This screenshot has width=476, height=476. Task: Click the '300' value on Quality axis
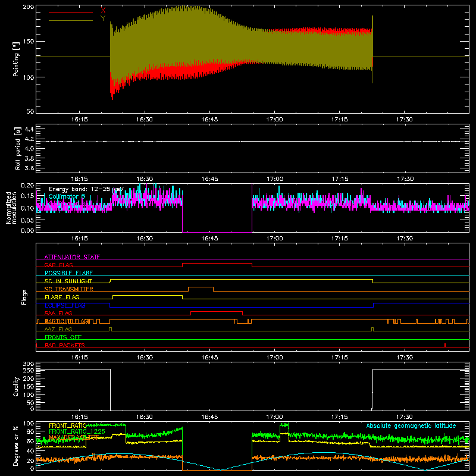pos(29,364)
